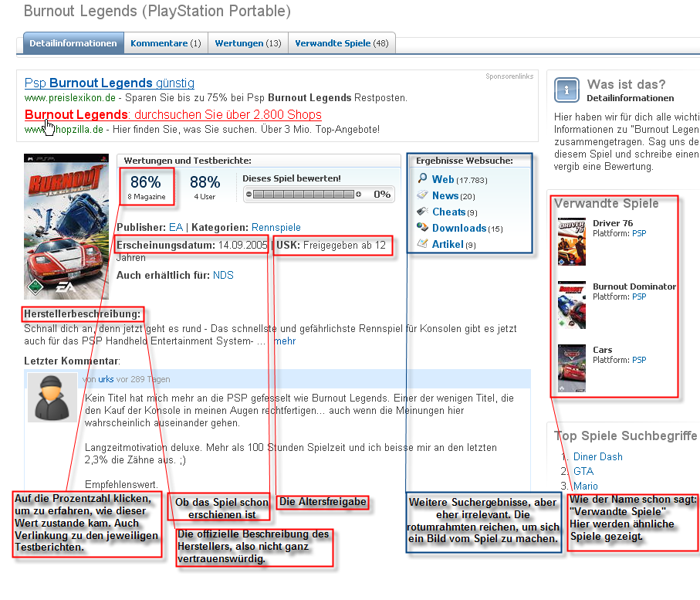700x600 pixels.
Task: Open the NDS platform link
Action: [223, 275]
